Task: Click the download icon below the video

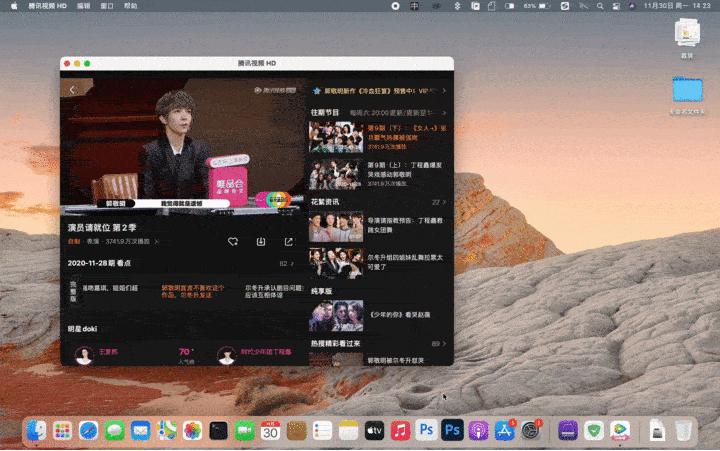Action: 261,242
